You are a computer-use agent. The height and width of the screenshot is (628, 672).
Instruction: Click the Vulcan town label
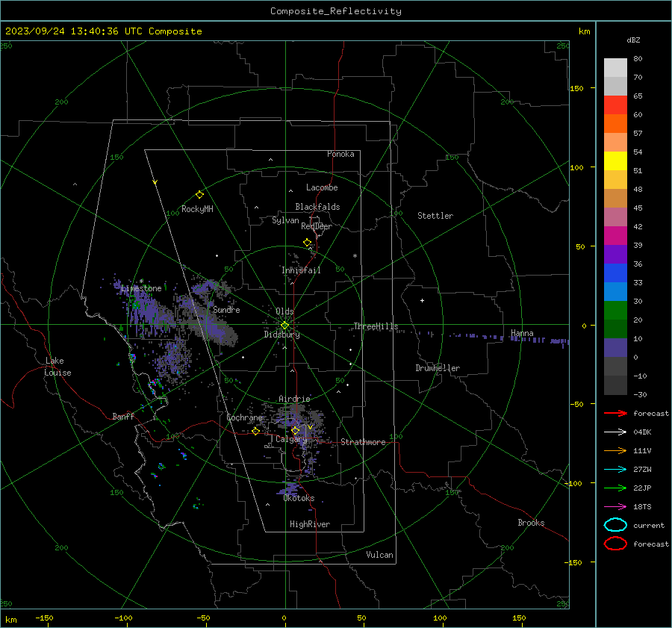[x=379, y=555]
